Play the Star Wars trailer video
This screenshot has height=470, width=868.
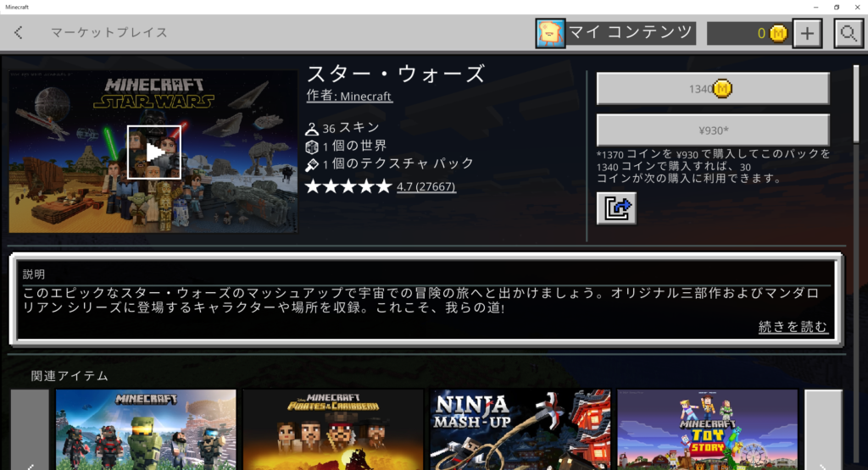click(154, 152)
